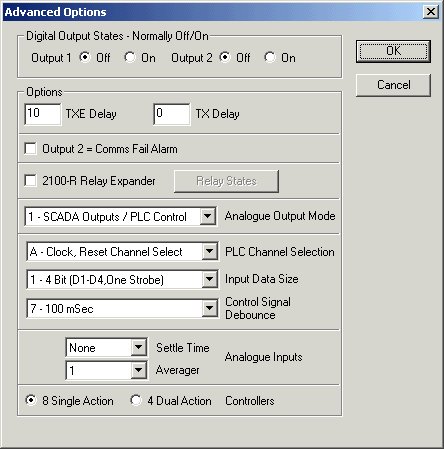The height and width of the screenshot is (449, 444).
Task: Click the TXE Delay input field
Action: point(43,114)
